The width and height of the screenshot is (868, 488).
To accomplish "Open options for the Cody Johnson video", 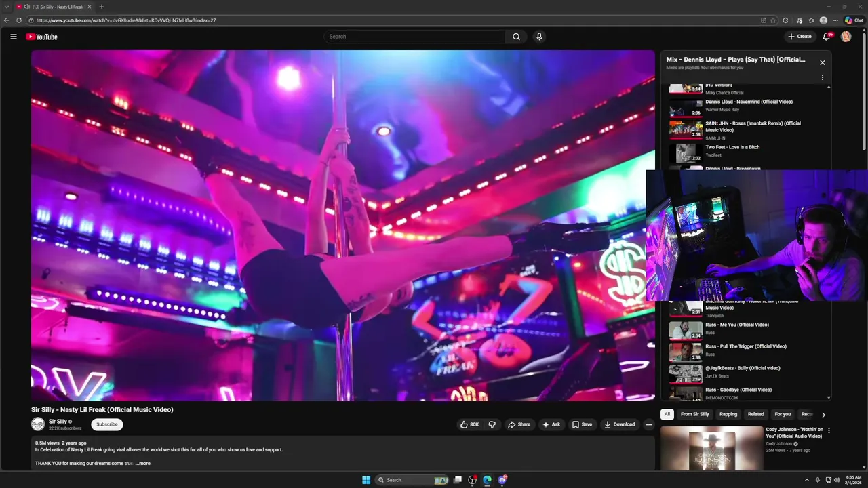I will (x=829, y=430).
